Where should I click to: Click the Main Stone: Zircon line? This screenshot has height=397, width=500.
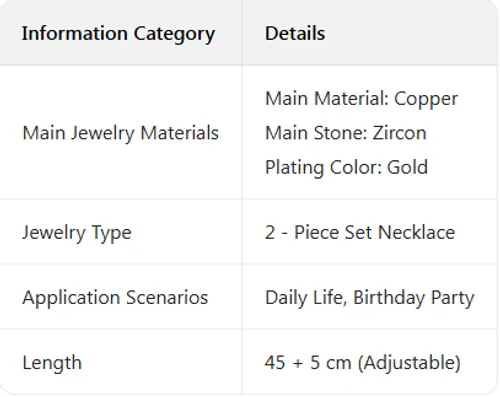pos(346,133)
